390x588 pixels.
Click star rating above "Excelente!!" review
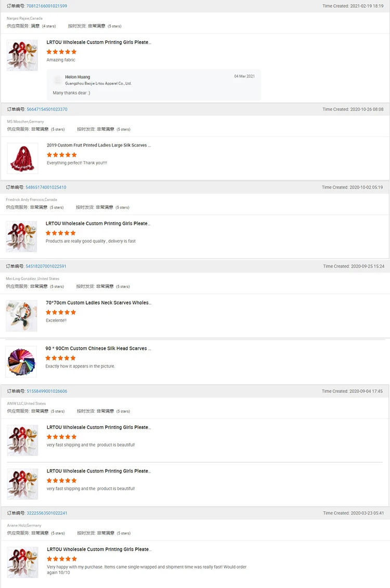tap(60, 312)
